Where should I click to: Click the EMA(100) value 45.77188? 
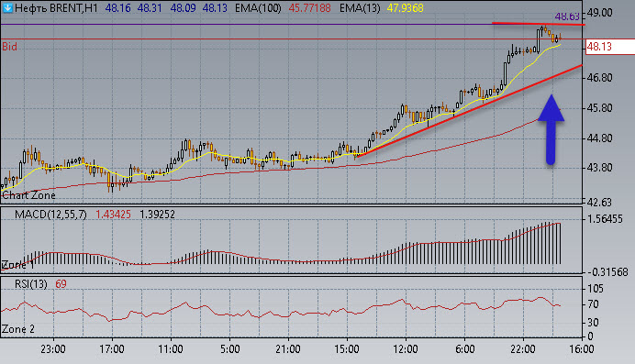(x=310, y=8)
